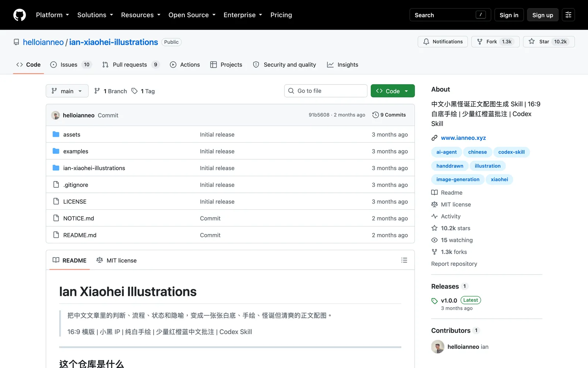View 15 watching link

click(x=452, y=240)
